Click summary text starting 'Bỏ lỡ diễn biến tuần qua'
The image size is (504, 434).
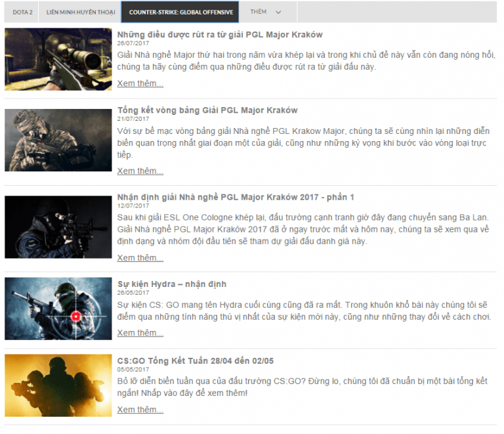tap(302, 387)
